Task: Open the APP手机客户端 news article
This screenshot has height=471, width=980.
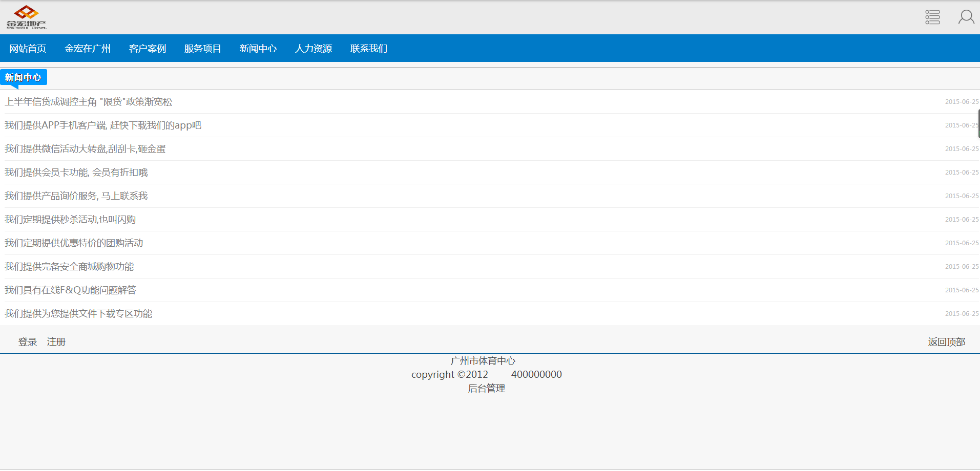Action: pos(103,125)
